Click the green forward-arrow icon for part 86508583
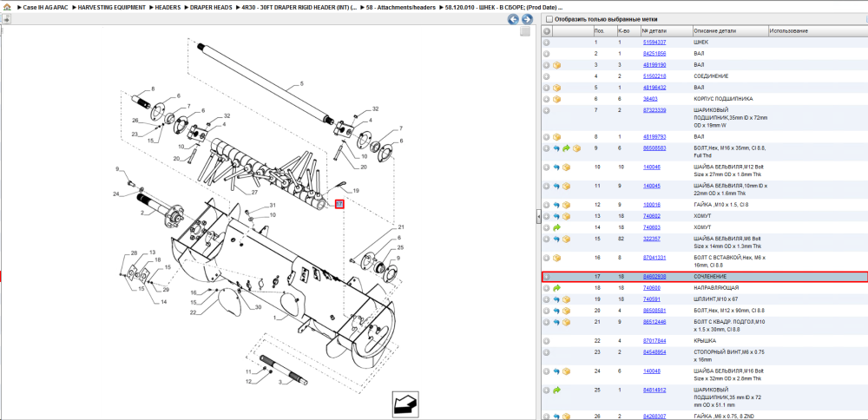The image size is (868, 420). coord(566,148)
